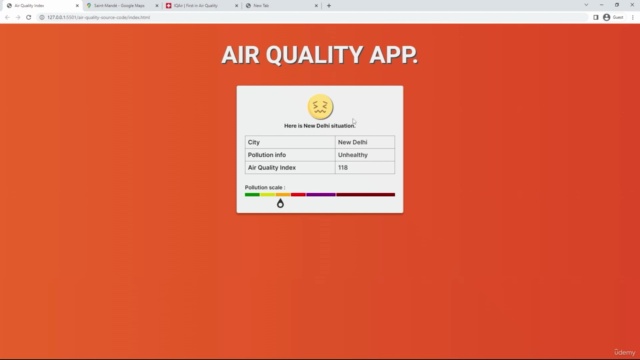This screenshot has width=640, height=360.
Task: Click the green segment of pollution scale
Action: [x=252, y=195]
